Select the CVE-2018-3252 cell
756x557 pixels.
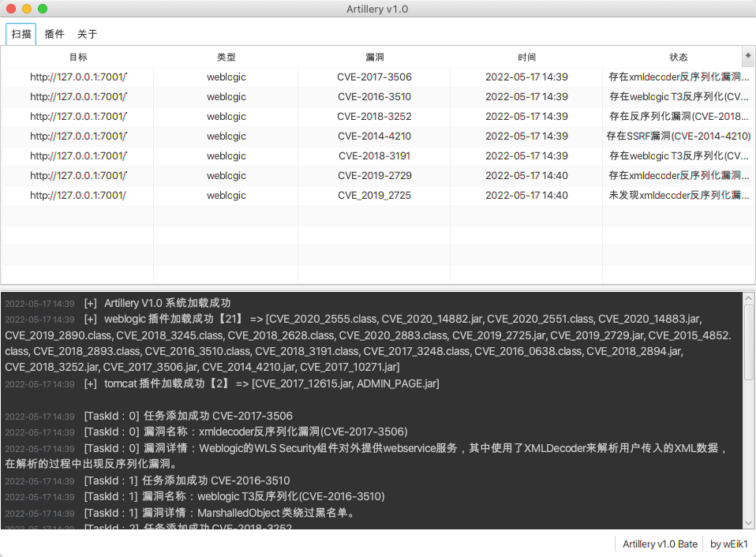click(x=375, y=117)
